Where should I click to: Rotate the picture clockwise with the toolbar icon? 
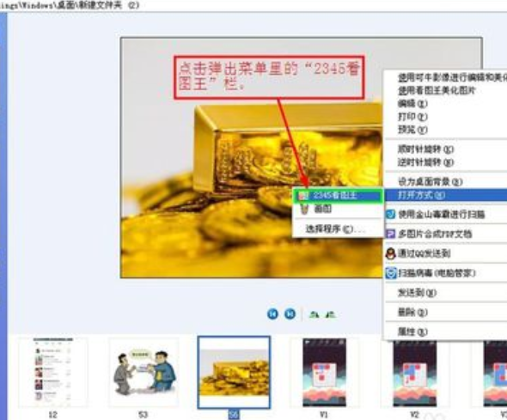(x=315, y=314)
